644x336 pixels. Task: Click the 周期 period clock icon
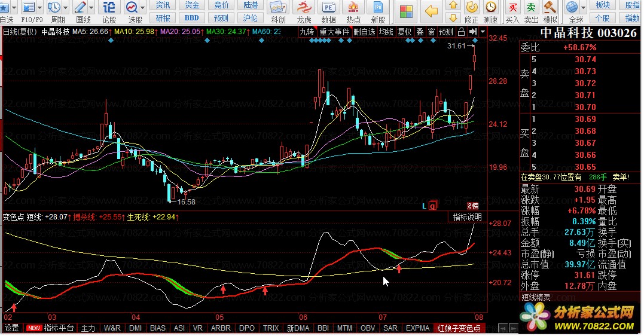point(54,7)
